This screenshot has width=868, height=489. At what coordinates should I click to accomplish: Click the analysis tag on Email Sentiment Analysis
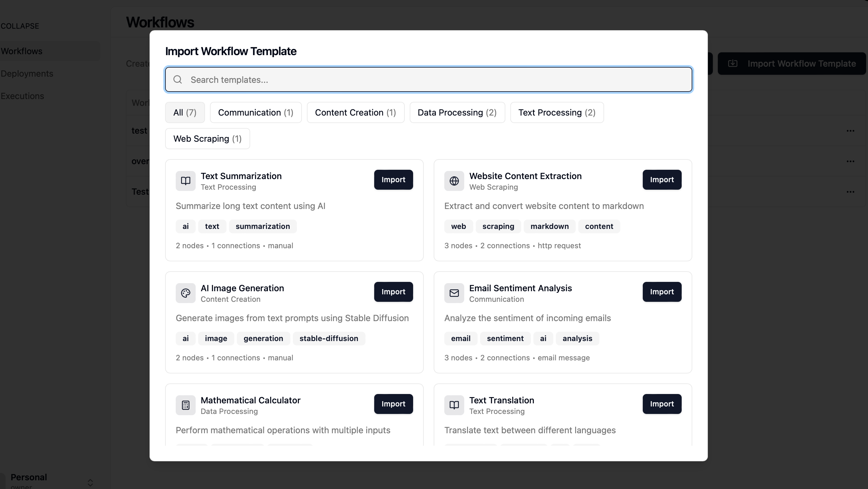577,339
